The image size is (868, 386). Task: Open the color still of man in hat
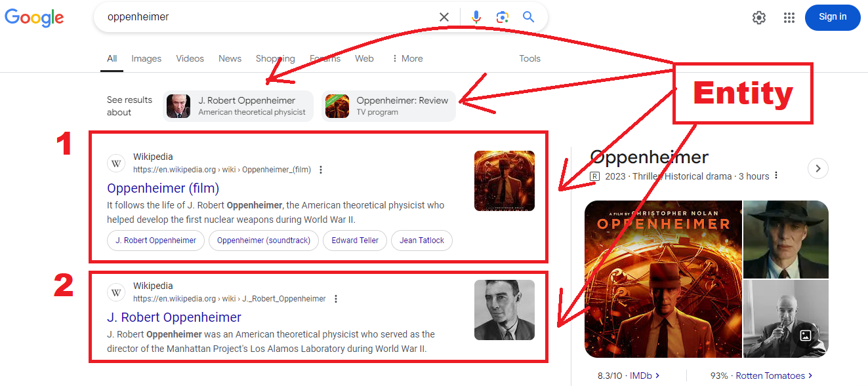pos(786,239)
